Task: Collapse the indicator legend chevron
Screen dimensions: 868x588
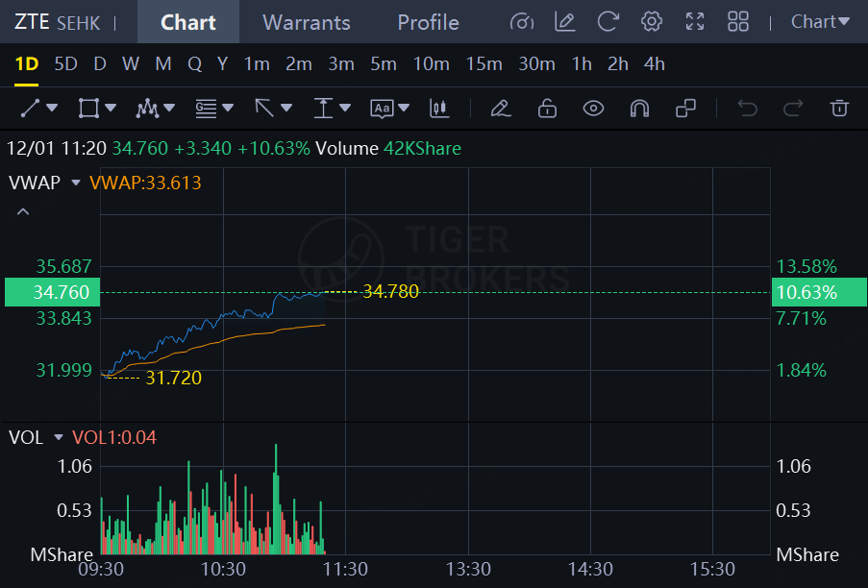Action: point(23,211)
